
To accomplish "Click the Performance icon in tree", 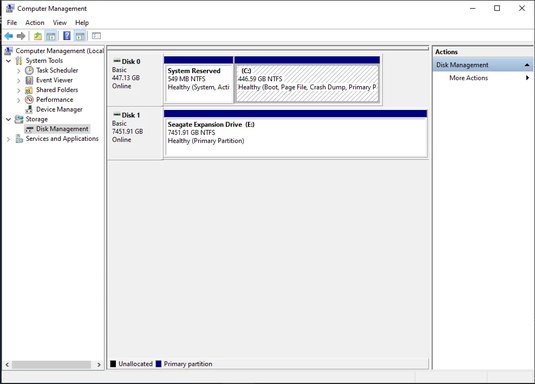I will [x=29, y=100].
